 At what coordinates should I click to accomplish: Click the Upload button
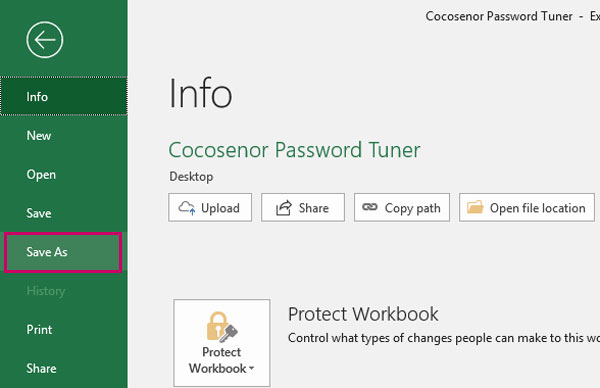pos(210,207)
